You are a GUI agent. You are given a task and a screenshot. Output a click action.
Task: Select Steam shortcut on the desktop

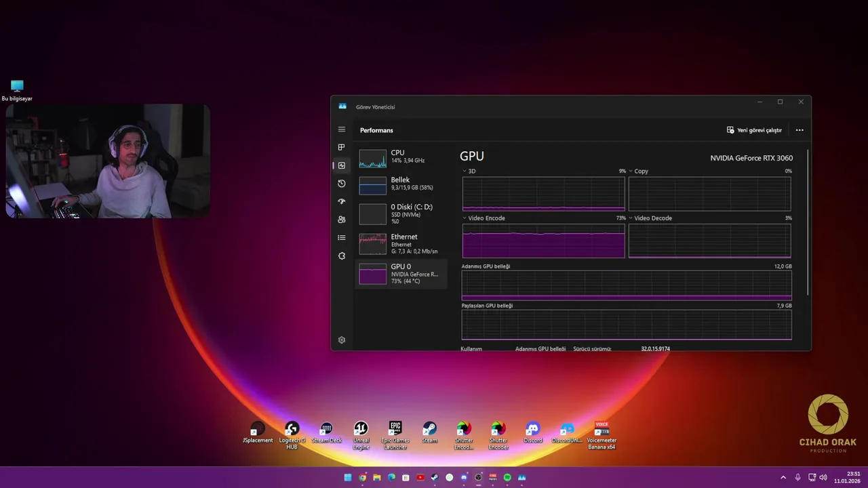click(x=430, y=433)
